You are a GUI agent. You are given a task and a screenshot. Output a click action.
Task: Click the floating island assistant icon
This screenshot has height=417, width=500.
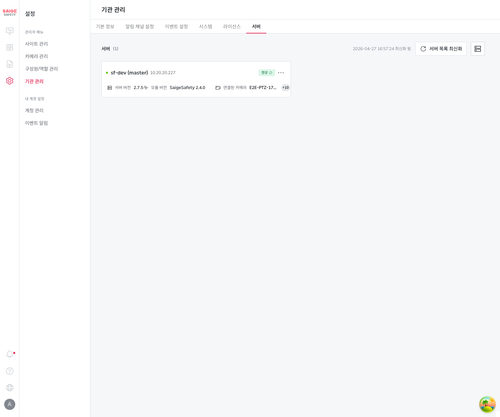[487, 404]
